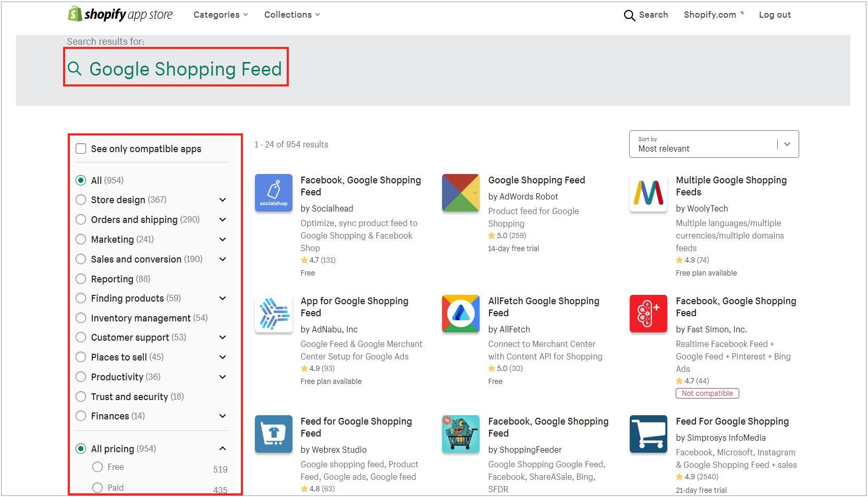The width and height of the screenshot is (868, 497).
Task: Select the Marketing category filter
Action: tap(81, 239)
